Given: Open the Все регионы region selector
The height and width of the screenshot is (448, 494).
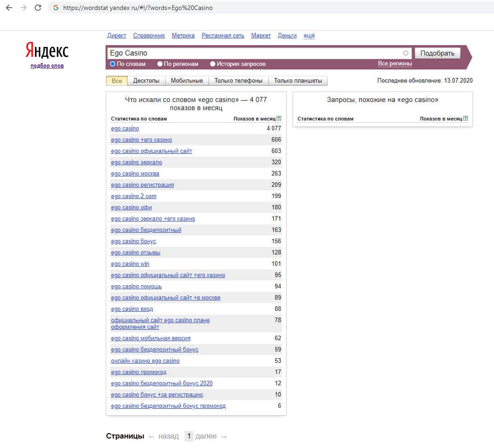Looking at the screenshot, I should click(395, 64).
